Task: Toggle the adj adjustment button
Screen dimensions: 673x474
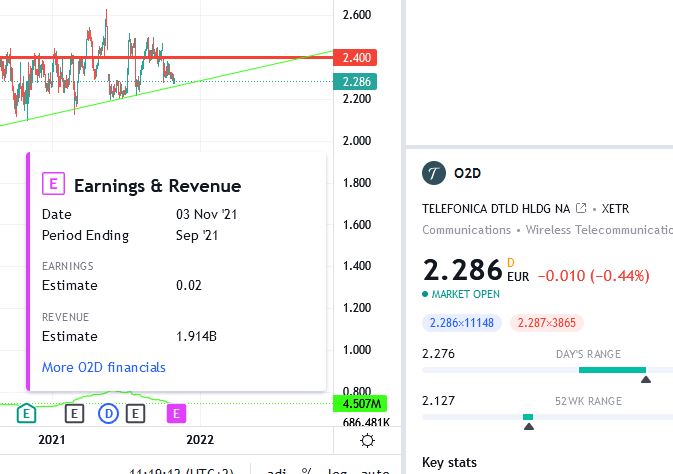Action: pos(277,471)
